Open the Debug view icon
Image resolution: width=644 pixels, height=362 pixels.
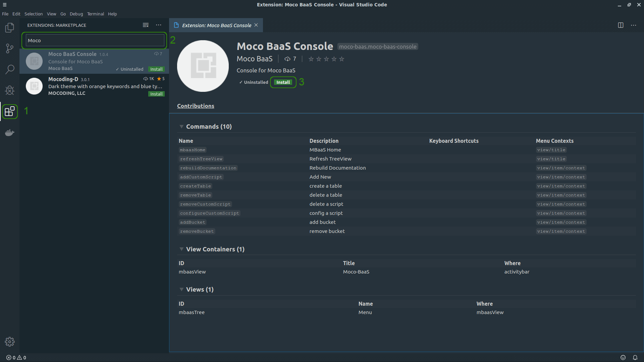click(x=10, y=90)
